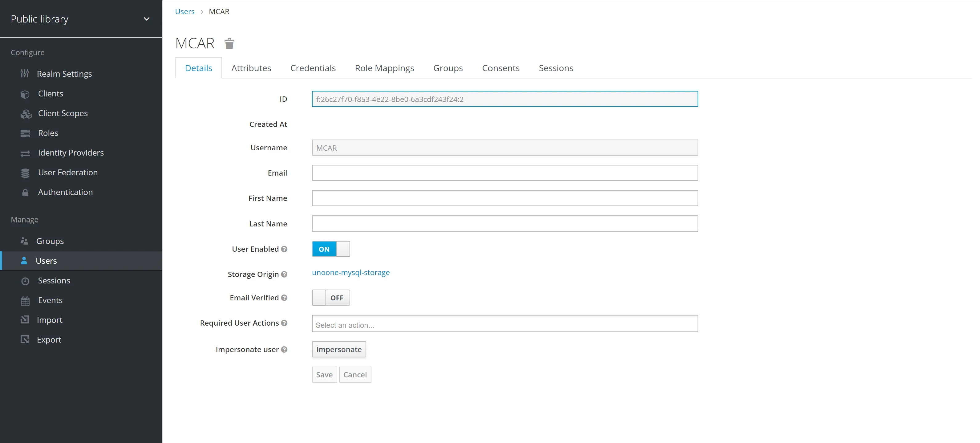Click the Events calendar icon
The height and width of the screenshot is (443, 980).
pyautogui.click(x=25, y=301)
